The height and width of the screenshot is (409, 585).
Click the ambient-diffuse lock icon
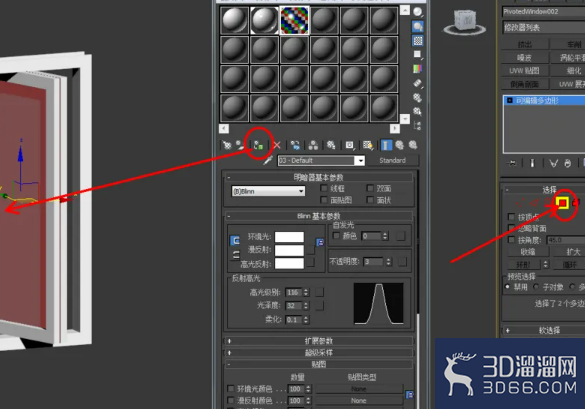click(x=235, y=240)
